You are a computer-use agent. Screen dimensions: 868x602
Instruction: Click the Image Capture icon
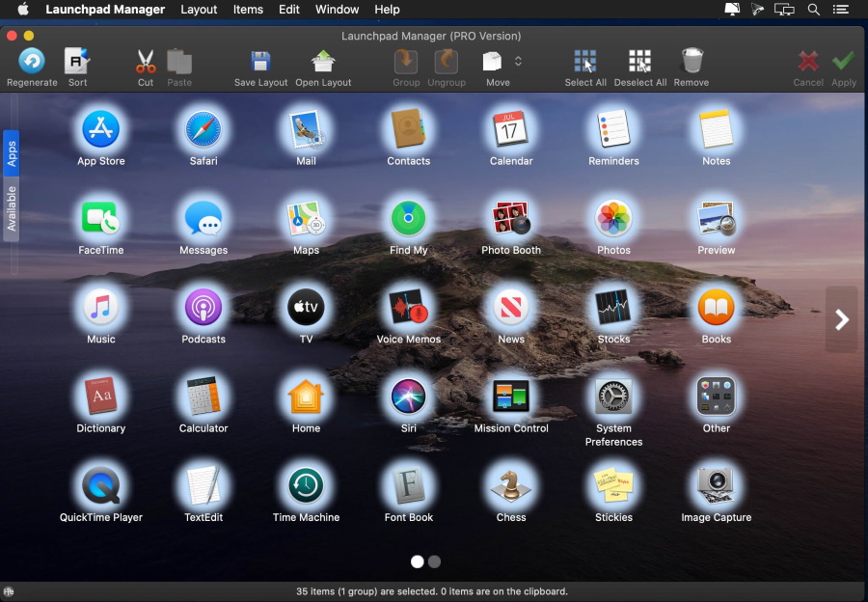tap(717, 485)
